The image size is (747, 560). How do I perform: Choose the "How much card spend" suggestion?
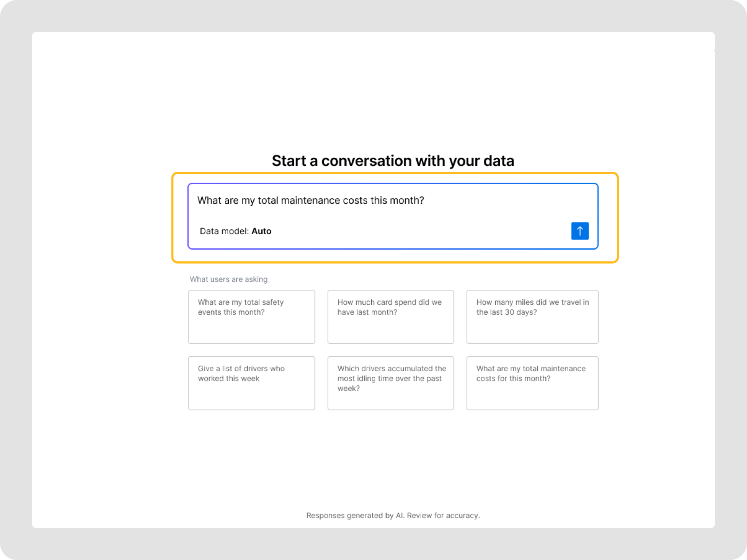390,316
